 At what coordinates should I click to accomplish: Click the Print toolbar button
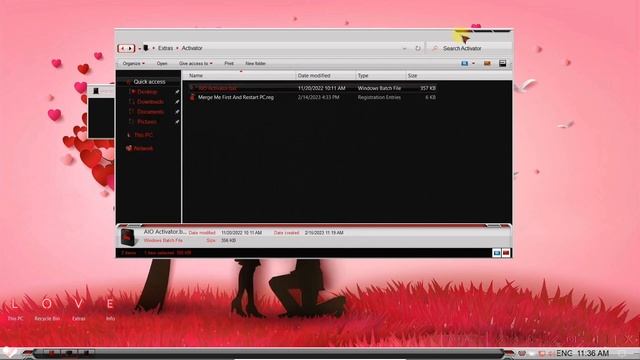pyautogui.click(x=229, y=64)
